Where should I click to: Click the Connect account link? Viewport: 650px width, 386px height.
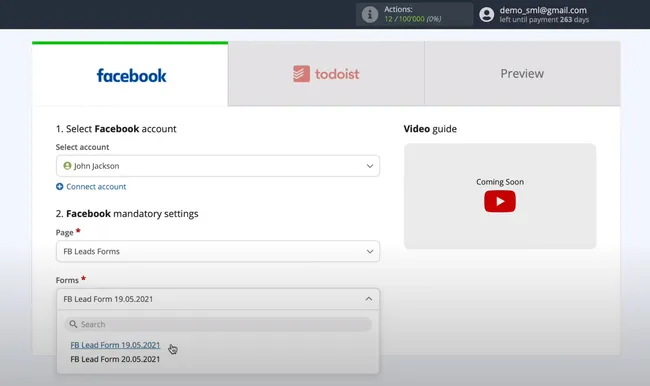96,187
